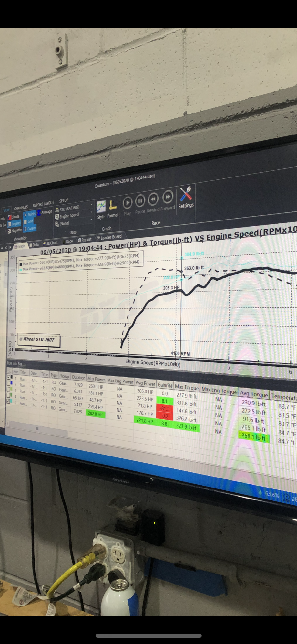Viewport: 297px width, 644px height.
Task: Enable the checkbox for Run 3
Action: tap(9, 389)
